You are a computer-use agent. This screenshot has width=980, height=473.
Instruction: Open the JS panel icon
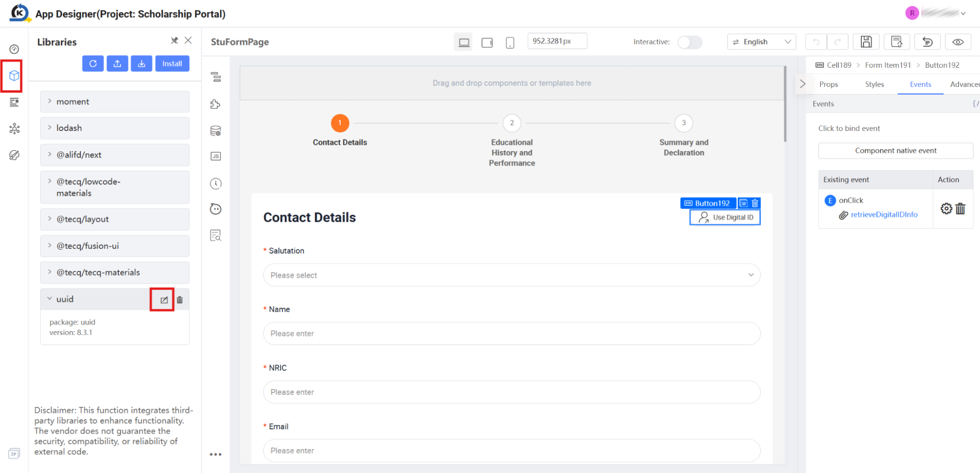[216, 156]
